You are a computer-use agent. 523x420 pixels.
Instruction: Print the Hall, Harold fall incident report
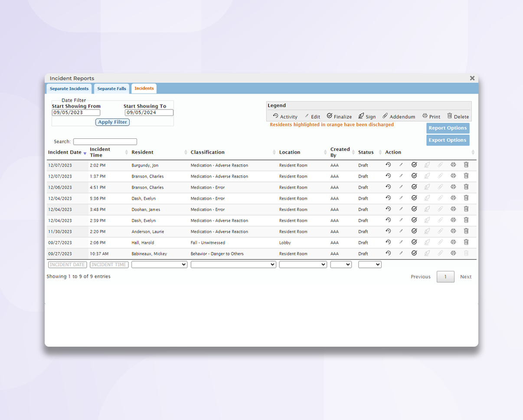(454, 243)
